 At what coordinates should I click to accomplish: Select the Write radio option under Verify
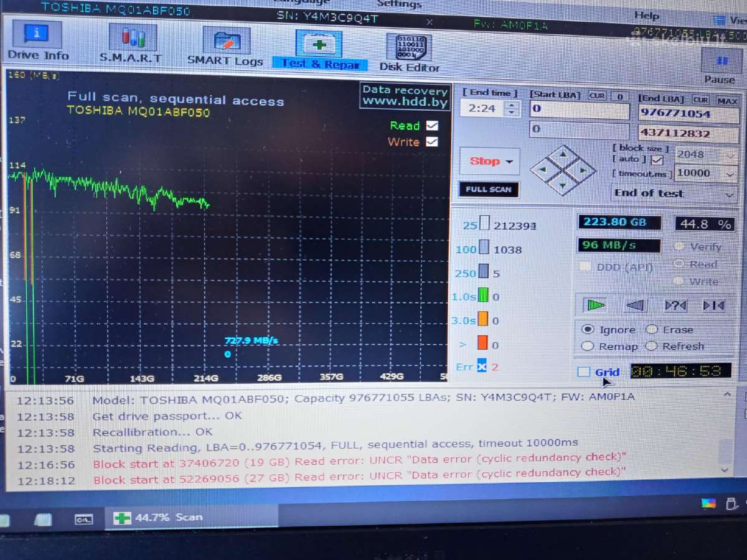click(x=679, y=281)
